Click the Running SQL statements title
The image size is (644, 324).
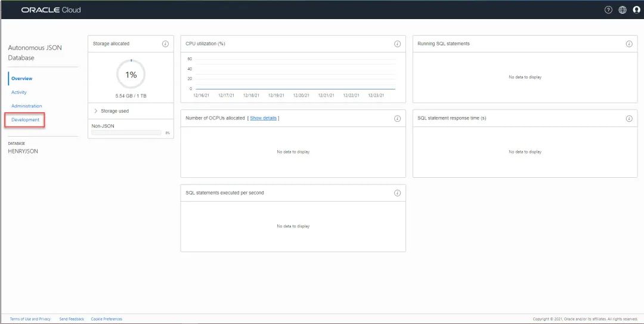coord(444,44)
